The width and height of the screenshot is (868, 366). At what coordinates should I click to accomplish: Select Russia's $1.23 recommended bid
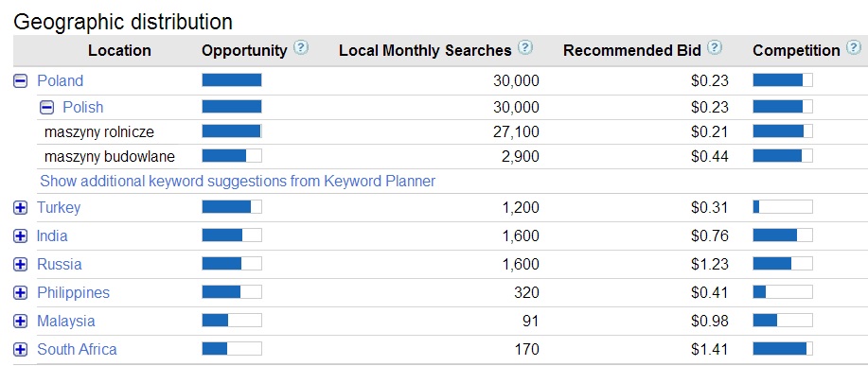[710, 264]
